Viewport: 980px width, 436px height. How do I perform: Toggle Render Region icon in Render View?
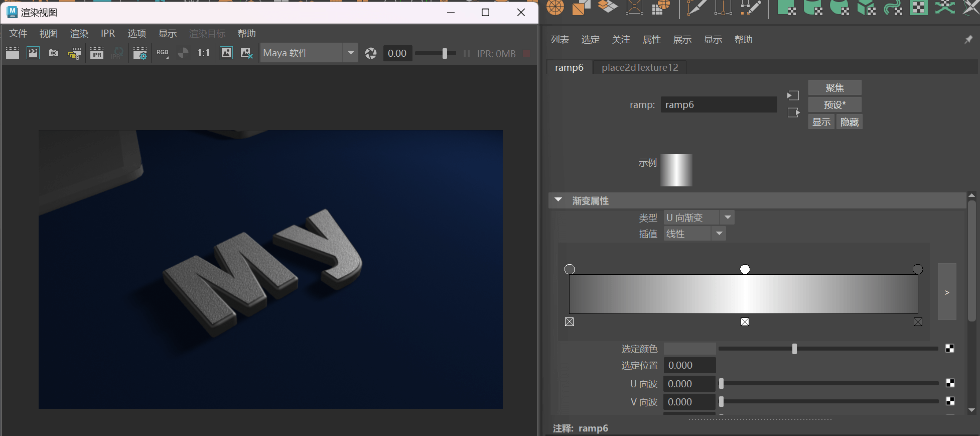coord(33,53)
